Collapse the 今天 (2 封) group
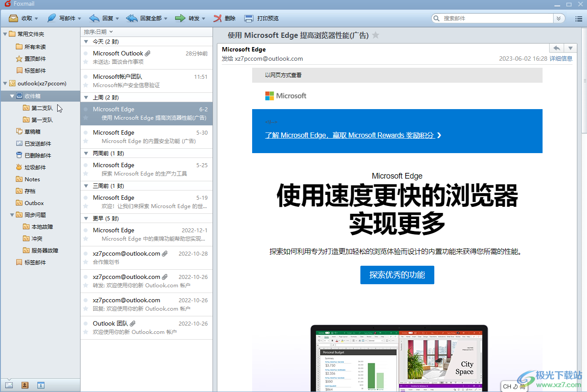Viewport: 587px width, 392px height. pos(86,42)
